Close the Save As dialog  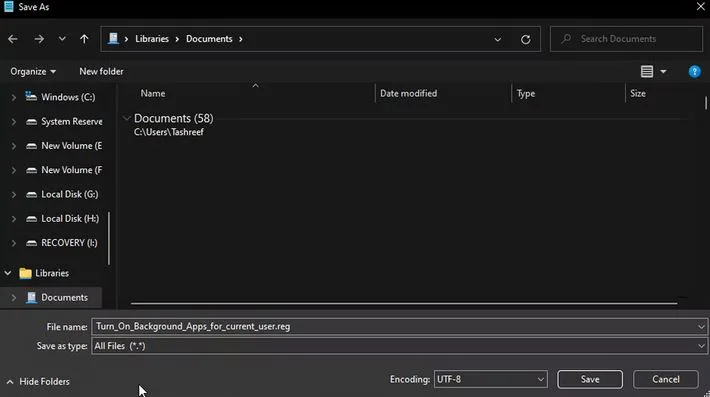click(700, 7)
